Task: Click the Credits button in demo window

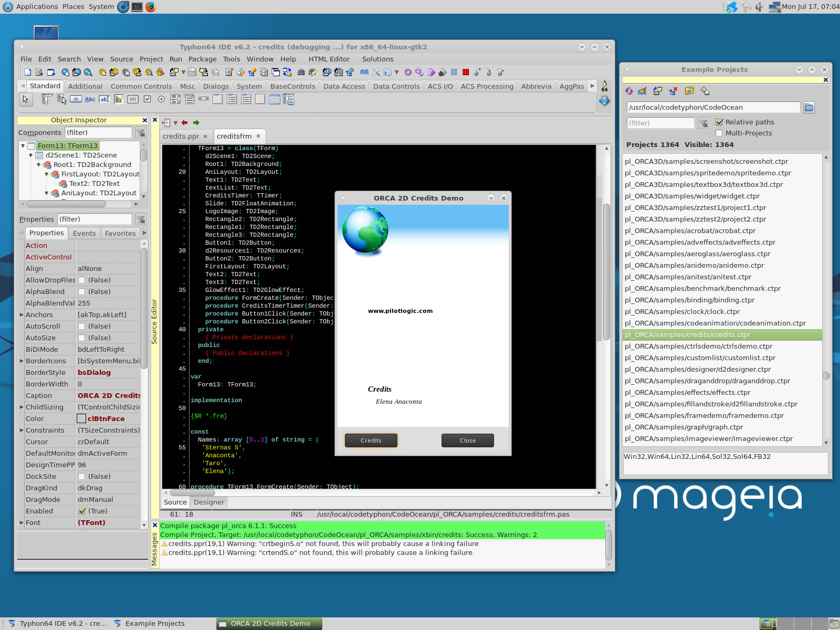Action: pyautogui.click(x=371, y=440)
